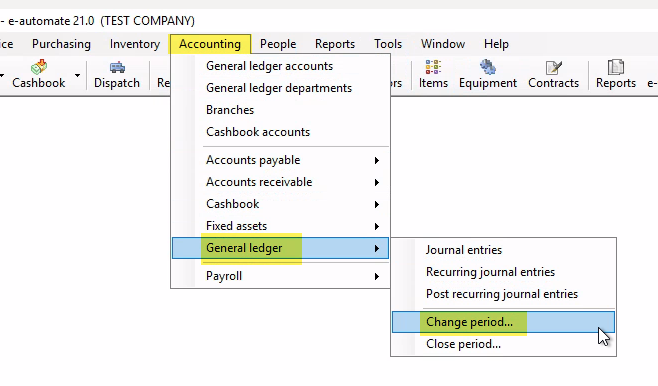Open the Tools menu
Viewport: 658px width, 386px height.
point(388,44)
